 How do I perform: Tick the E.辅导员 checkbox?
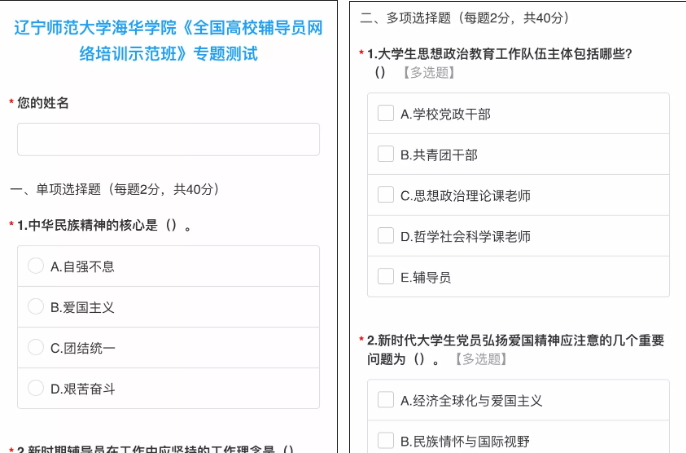tap(385, 276)
